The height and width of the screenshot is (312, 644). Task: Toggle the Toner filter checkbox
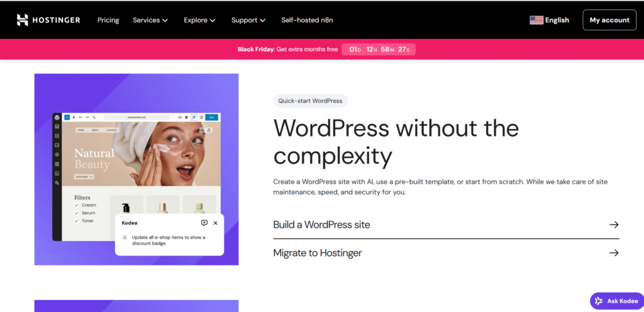(77, 221)
